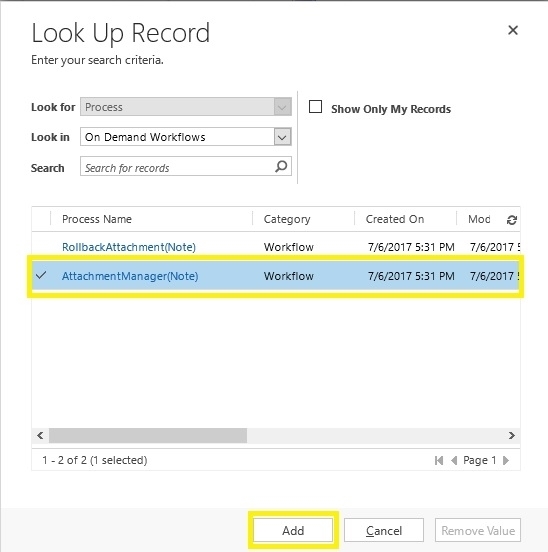The width and height of the screenshot is (548, 552).
Task: Click the horizontal scrollbar thumb
Action: pos(148,435)
